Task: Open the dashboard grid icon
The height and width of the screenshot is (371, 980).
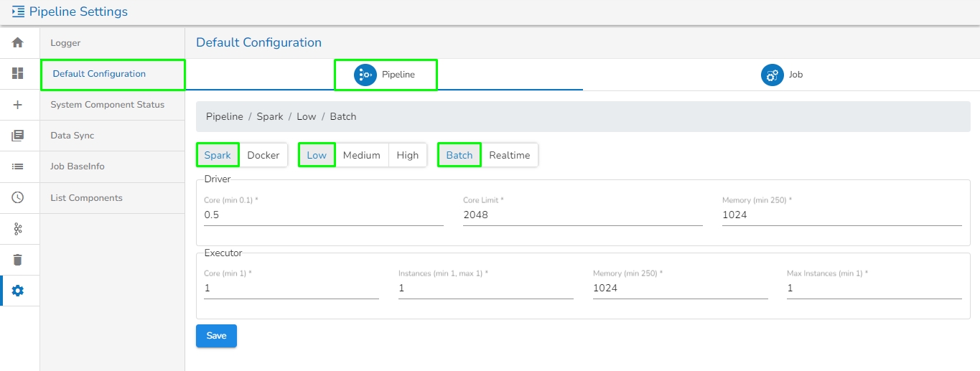Action: click(x=18, y=73)
